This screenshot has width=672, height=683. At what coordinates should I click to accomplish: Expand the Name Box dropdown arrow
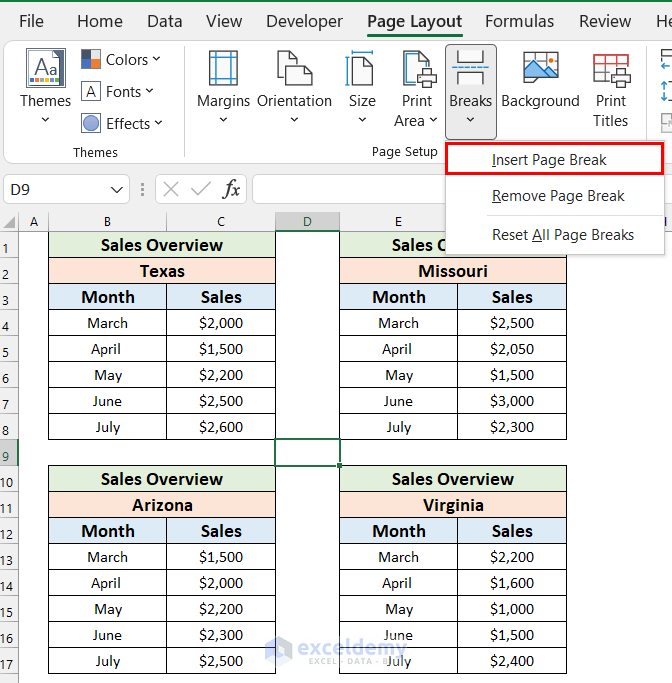[116, 190]
